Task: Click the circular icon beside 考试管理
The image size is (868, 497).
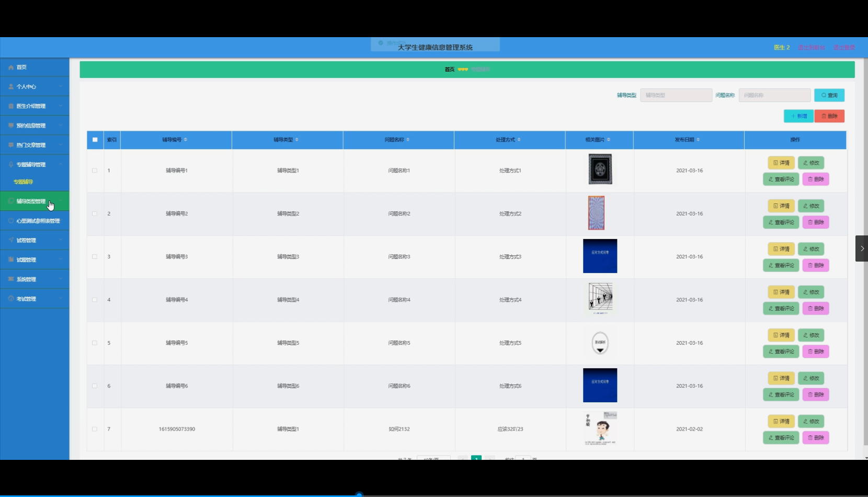Action: [11, 299]
